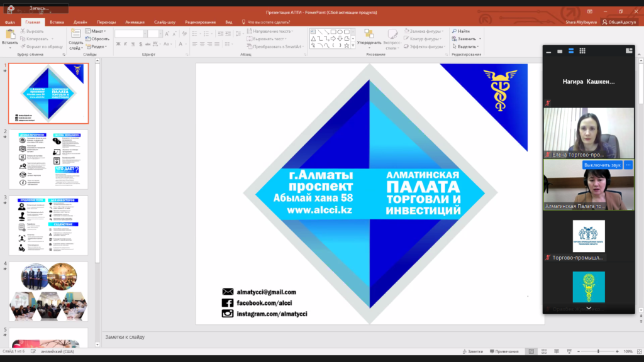Click the zoom slider handle in status bar
Screen dimensions: 644x362
599,351
